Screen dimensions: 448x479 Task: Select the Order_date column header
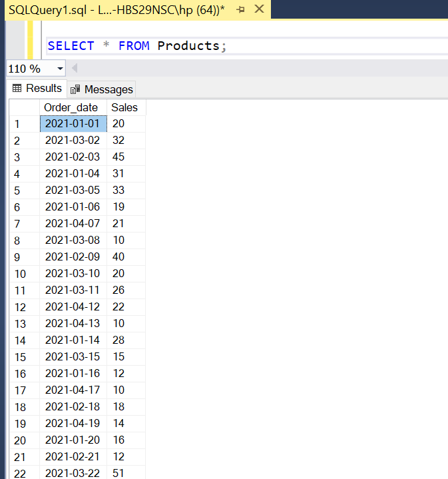click(73, 107)
